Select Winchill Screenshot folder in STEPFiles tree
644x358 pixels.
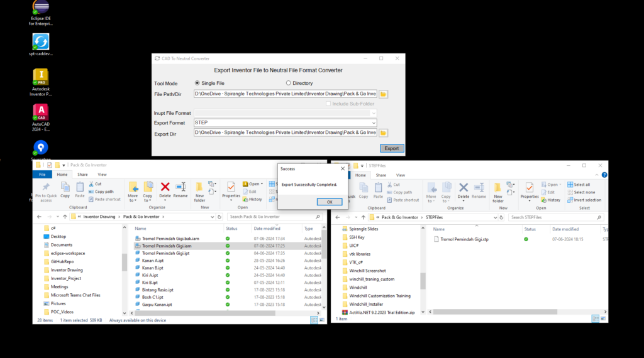(x=367, y=271)
